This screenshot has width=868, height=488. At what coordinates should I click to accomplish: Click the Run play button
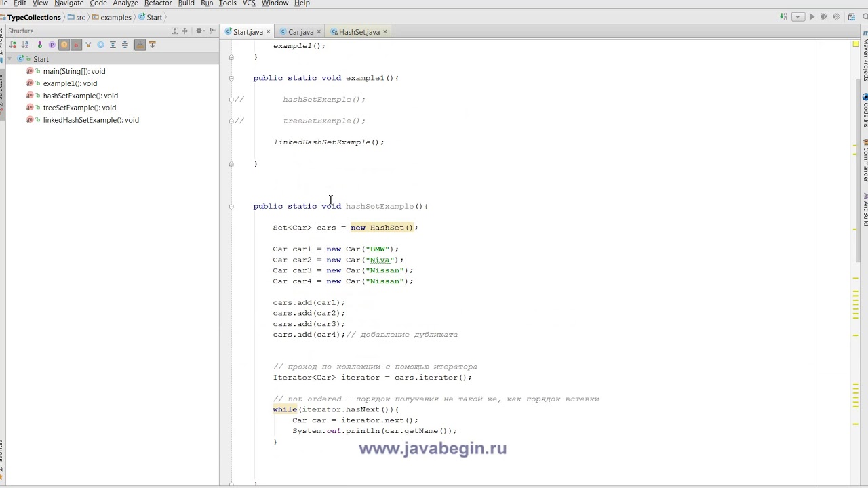tap(812, 17)
